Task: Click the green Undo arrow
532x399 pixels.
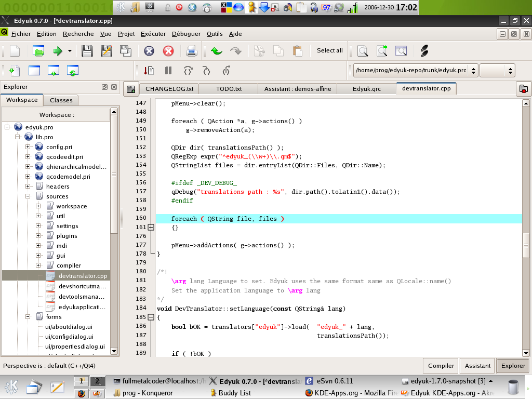Action: point(217,51)
